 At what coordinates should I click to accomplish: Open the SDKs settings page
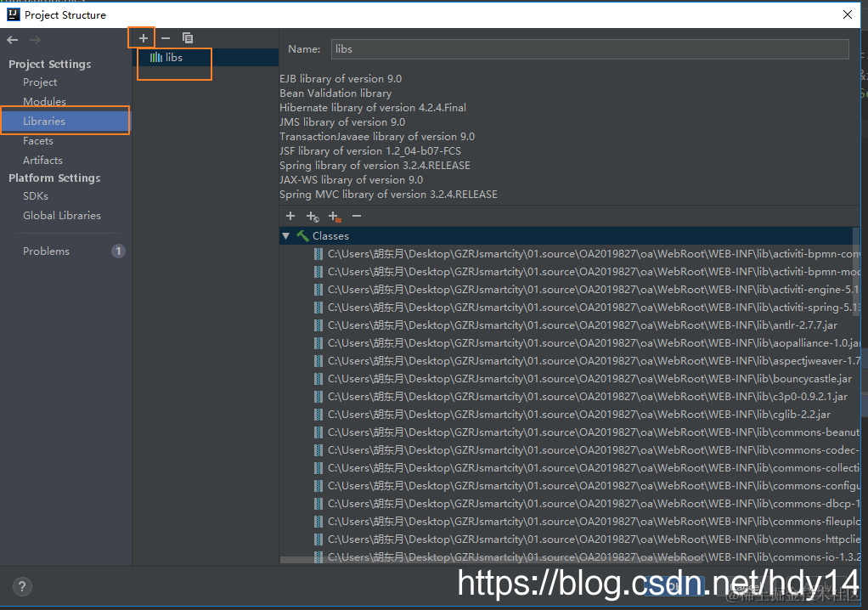(36, 196)
